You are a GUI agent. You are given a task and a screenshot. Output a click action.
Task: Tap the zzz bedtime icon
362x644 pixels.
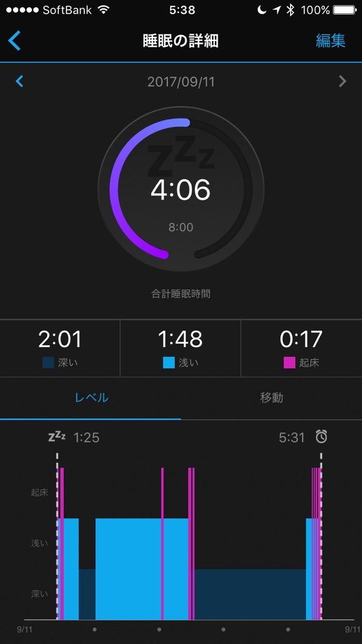57,437
